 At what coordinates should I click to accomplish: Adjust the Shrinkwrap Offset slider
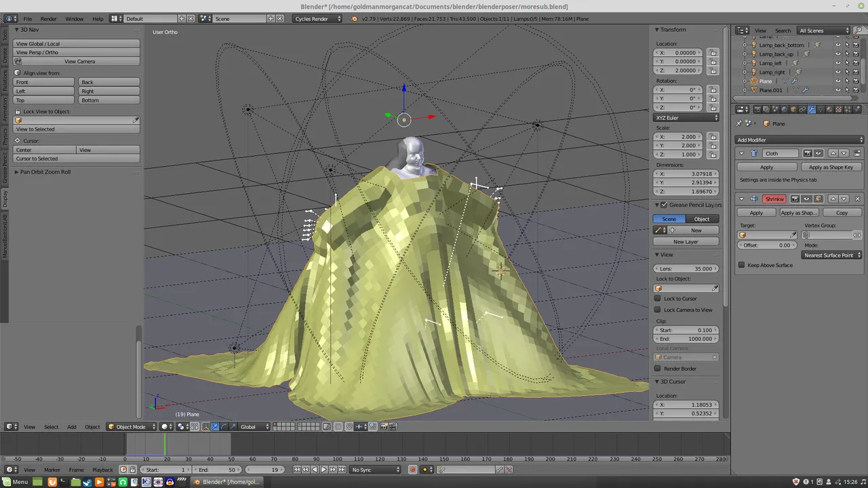tap(766, 245)
